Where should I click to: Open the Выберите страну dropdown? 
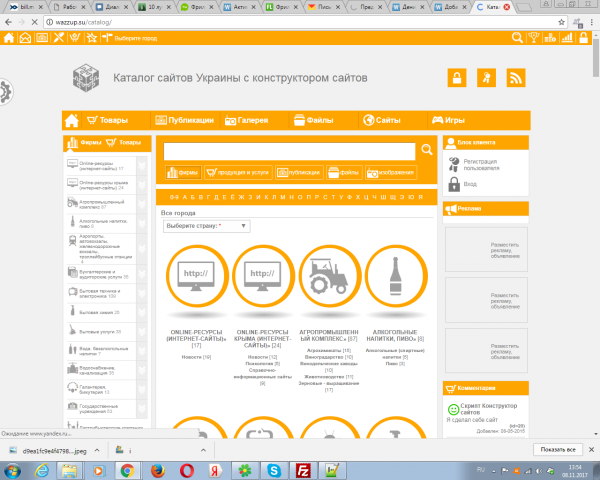[x=207, y=226]
